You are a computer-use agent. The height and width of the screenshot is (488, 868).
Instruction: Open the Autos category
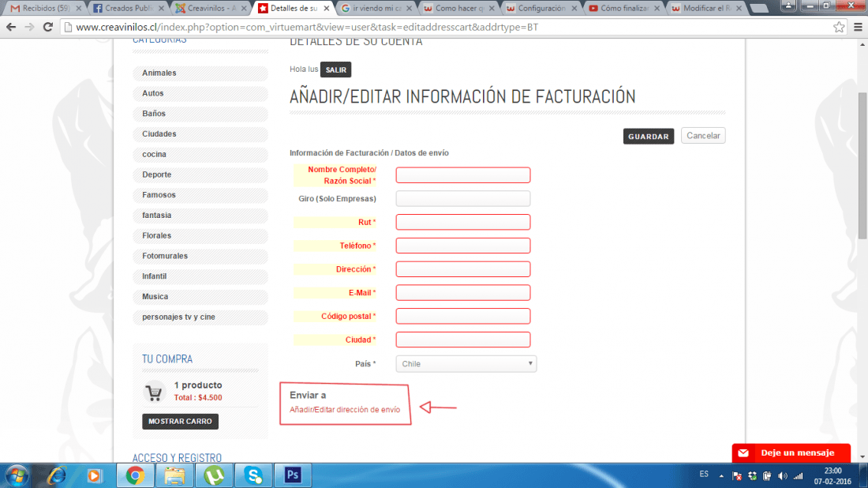200,93
